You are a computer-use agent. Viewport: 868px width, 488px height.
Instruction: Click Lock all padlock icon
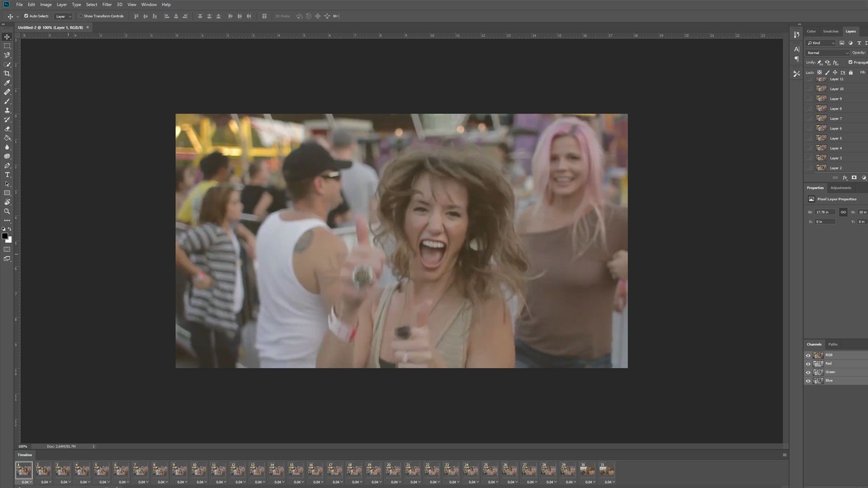click(x=851, y=72)
